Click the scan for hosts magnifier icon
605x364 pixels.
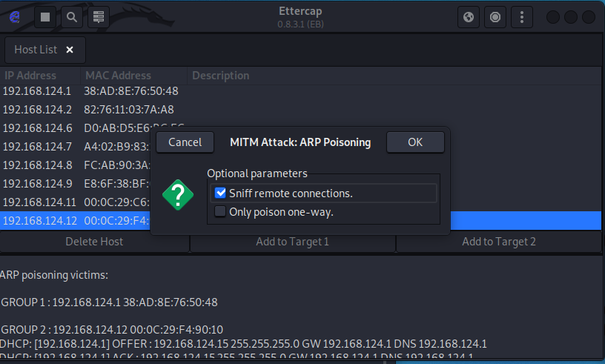(71, 16)
